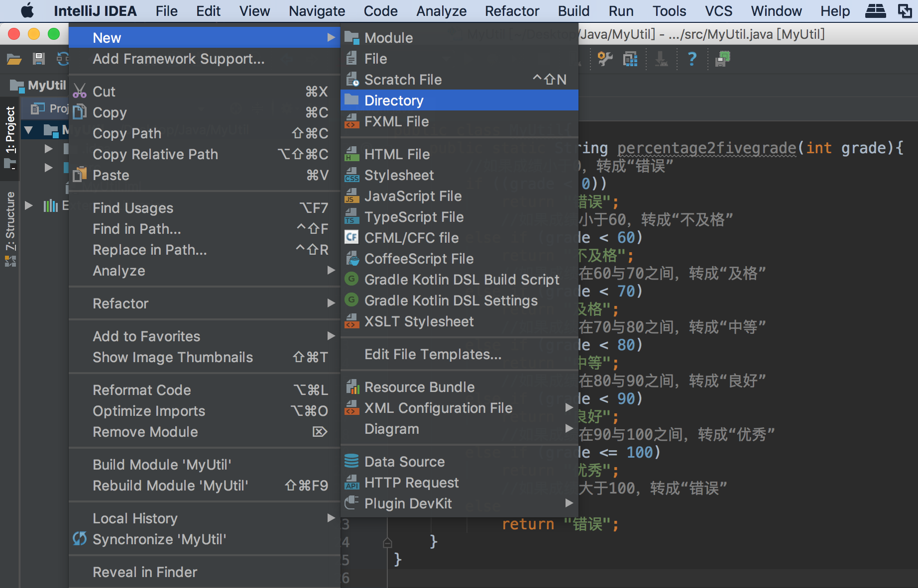Open Edit File Templates...
This screenshot has width=918, height=588.
(x=459, y=354)
